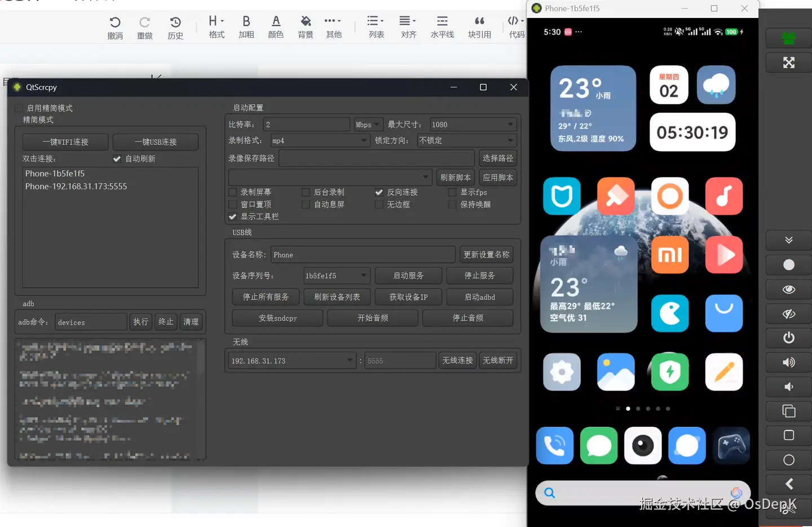Open the 最大尺寸 1080 dropdown
Image resolution: width=812 pixels, height=527 pixels.
point(473,125)
